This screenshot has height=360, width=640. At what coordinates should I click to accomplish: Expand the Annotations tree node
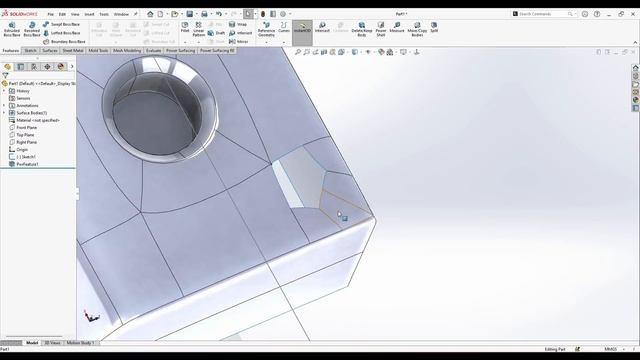point(4,106)
